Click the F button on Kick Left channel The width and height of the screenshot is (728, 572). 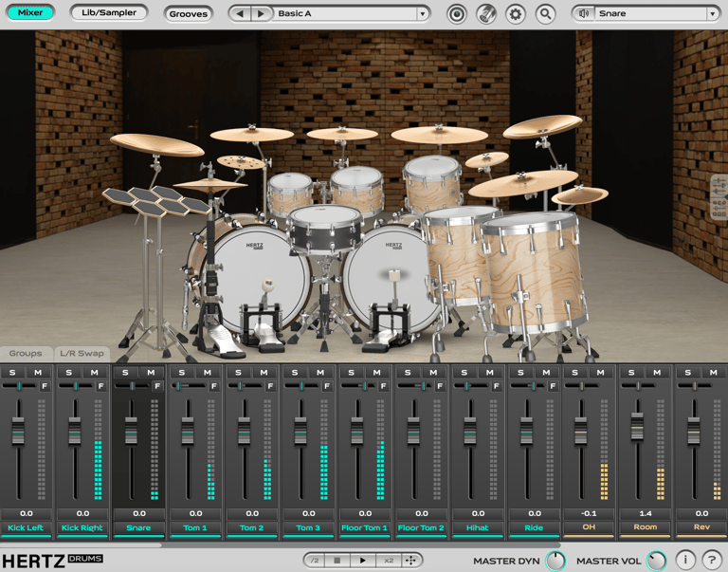coord(45,386)
